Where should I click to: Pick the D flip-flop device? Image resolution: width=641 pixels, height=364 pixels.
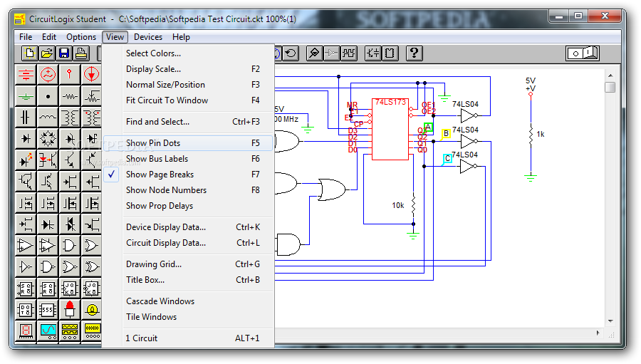pyautogui.click(x=26, y=310)
